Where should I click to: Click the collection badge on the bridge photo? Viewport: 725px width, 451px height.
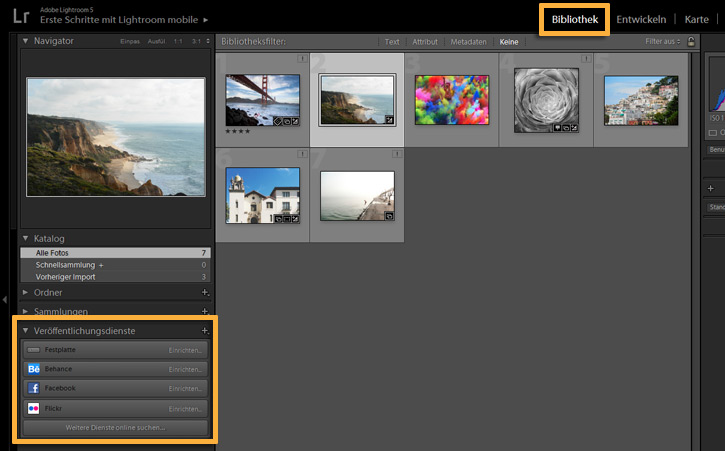pyautogui.click(x=287, y=122)
